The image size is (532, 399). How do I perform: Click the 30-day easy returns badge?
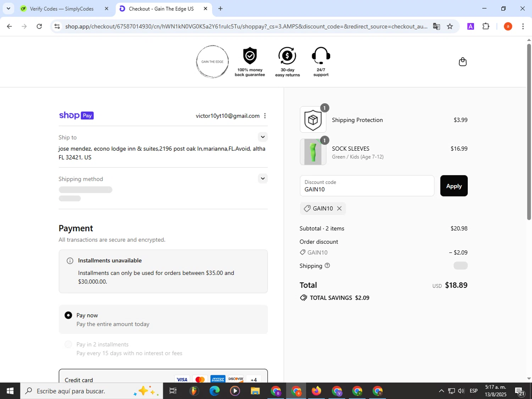[287, 62]
